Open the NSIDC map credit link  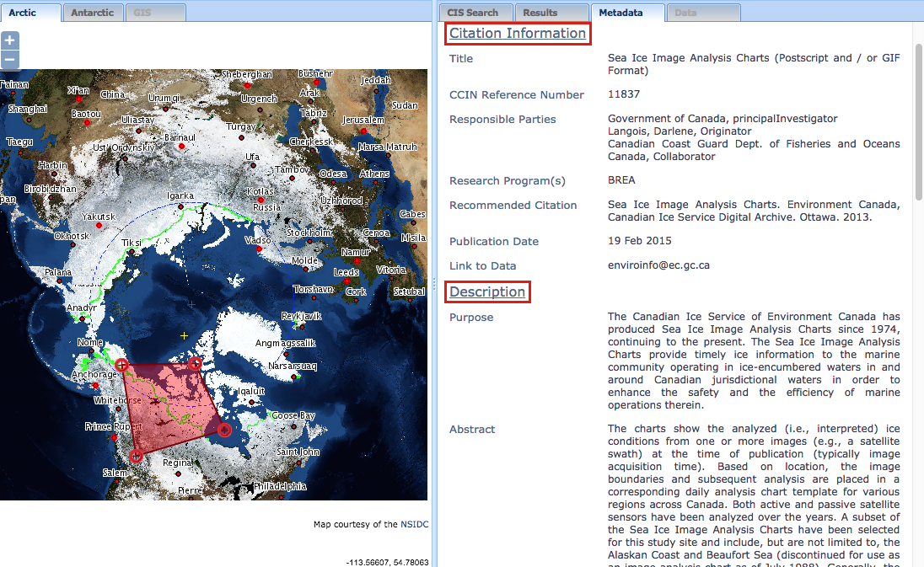coord(414,524)
